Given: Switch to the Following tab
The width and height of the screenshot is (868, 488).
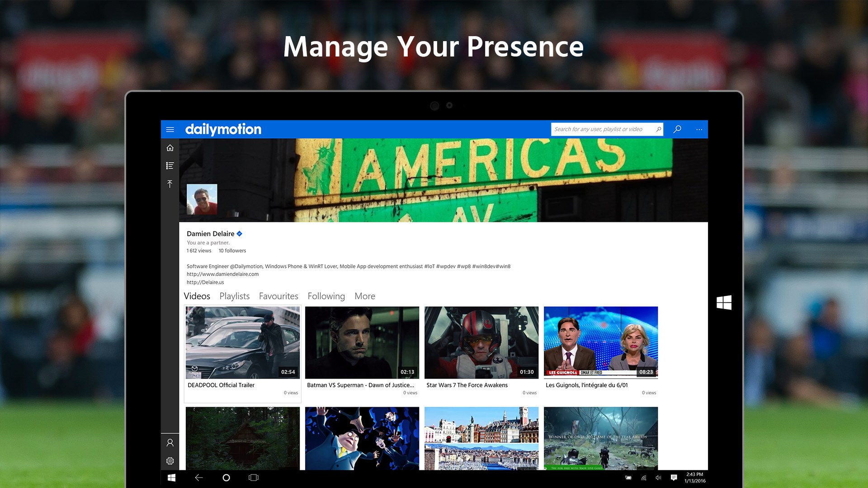Looking at the screenshot, I should click(326, 296).
